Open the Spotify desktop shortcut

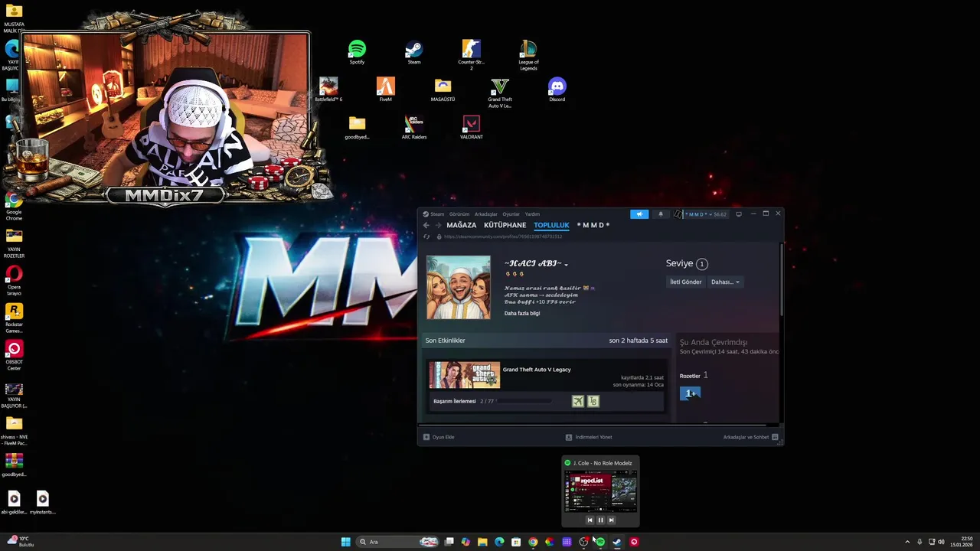pyautogui.click(x=357, y=53)
